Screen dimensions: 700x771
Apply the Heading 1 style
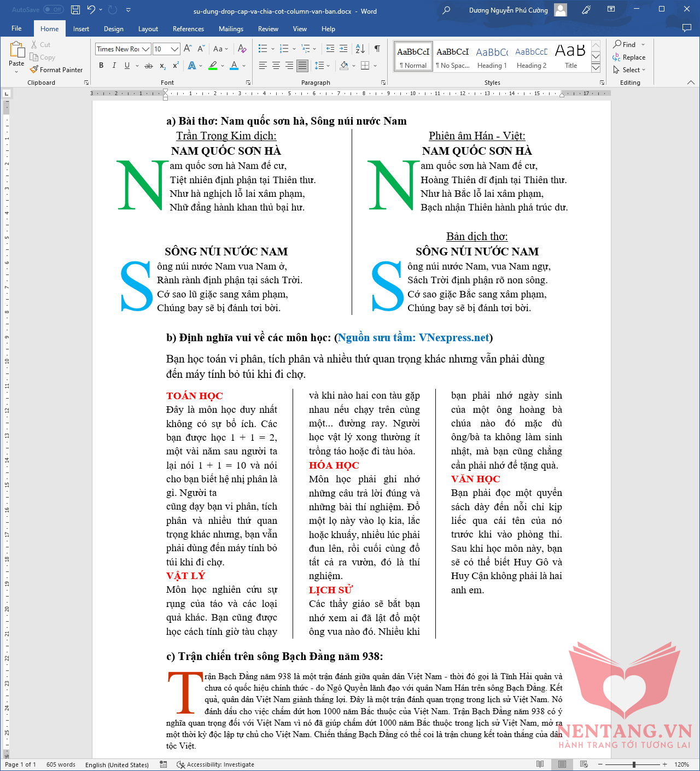click(x=492, y=57)
